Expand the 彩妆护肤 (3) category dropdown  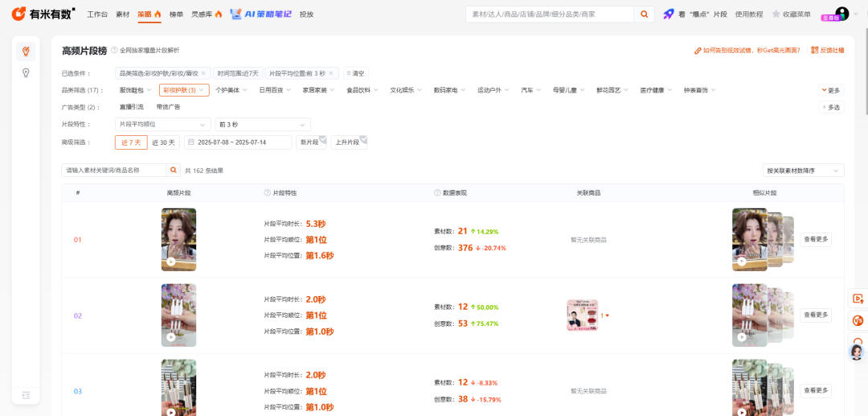coord(184,90)
